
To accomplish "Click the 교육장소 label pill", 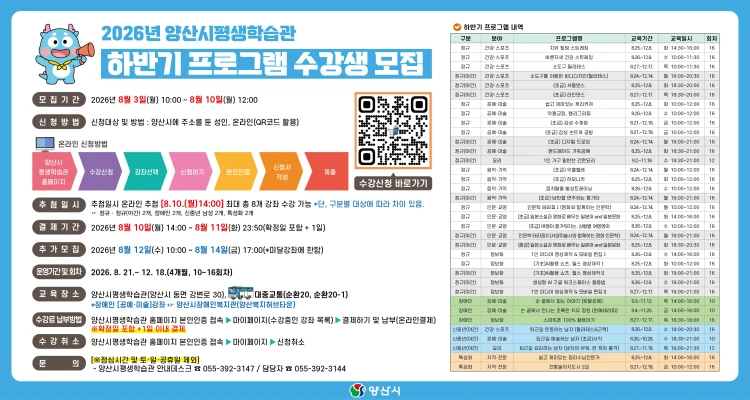I will tap(59, 294).
